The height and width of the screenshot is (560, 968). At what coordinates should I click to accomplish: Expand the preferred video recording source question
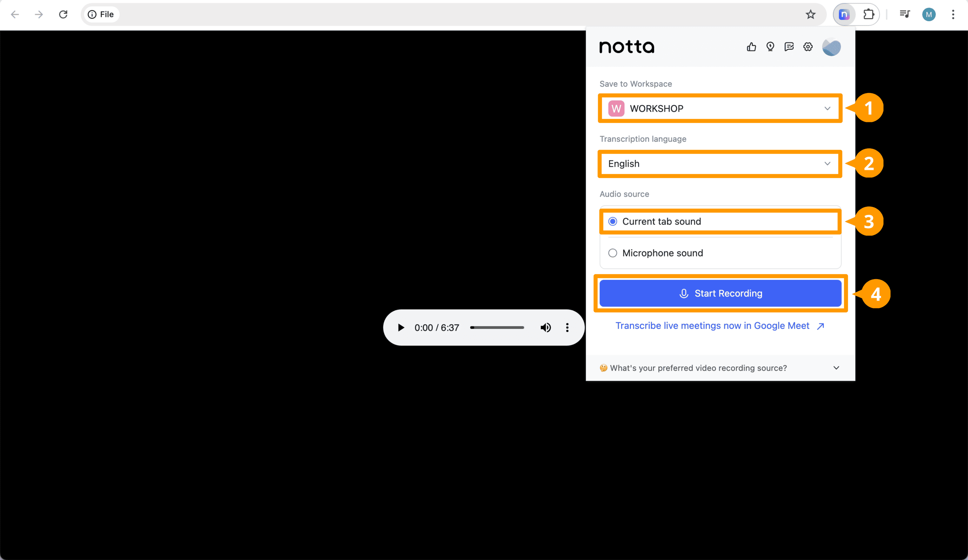[x=720, y=368]
